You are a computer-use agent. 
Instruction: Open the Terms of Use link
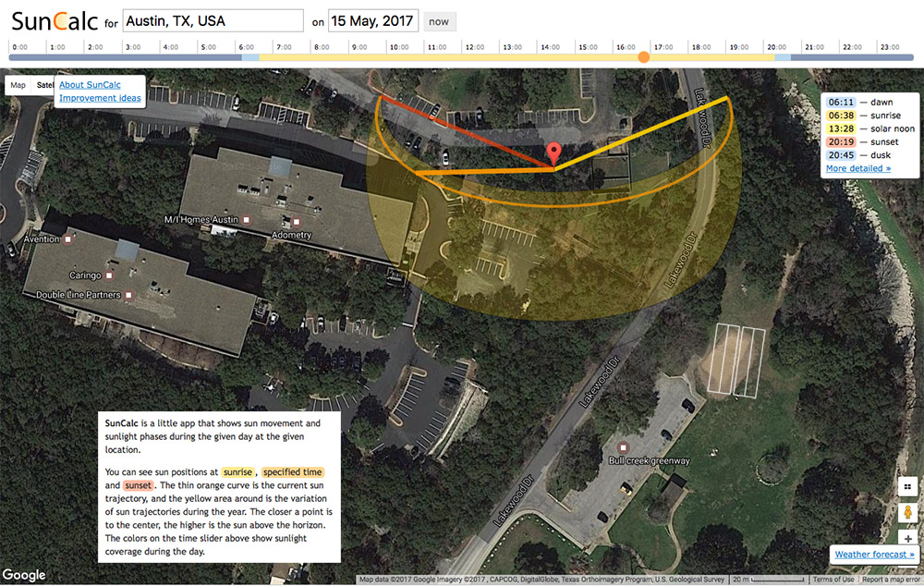coord(833,580)
